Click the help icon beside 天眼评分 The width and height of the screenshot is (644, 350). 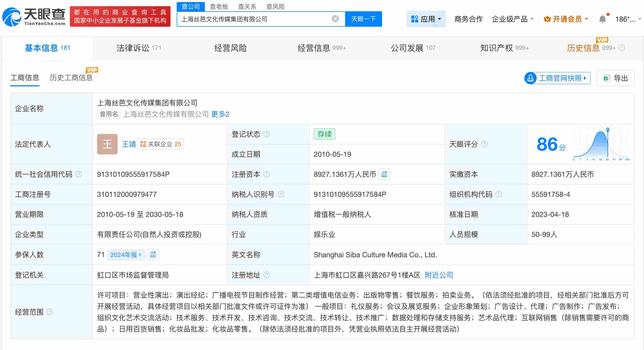[x=484, y=144]
